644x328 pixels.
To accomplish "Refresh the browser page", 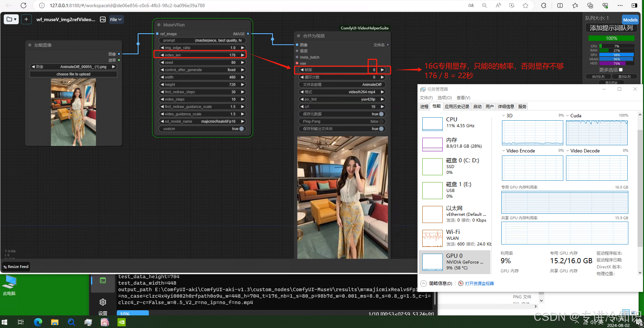I will 23,5.
